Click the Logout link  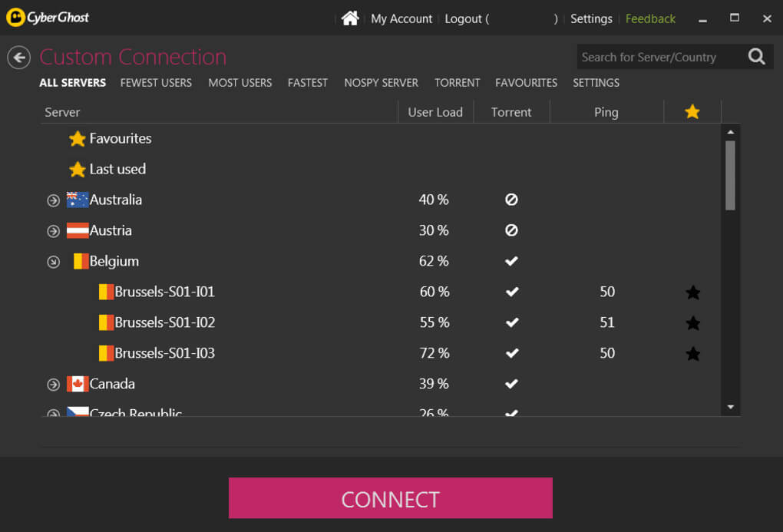(464, 19)
